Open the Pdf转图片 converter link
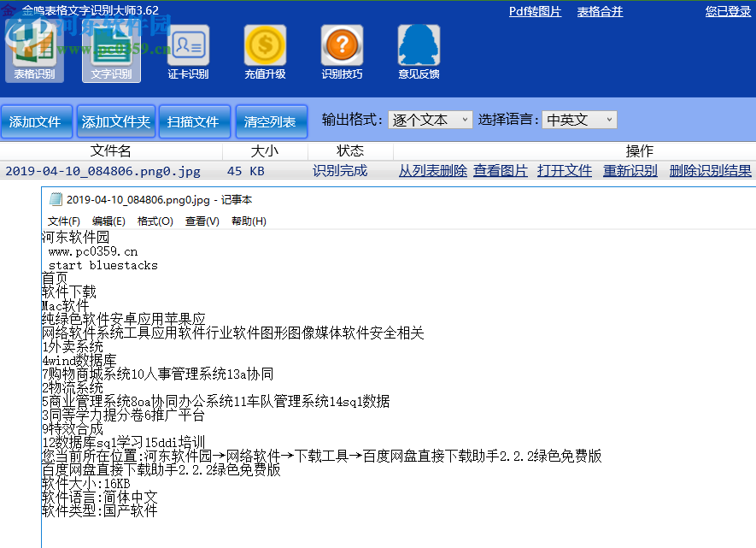Screen dimensions: 756x548 point(535,13)
